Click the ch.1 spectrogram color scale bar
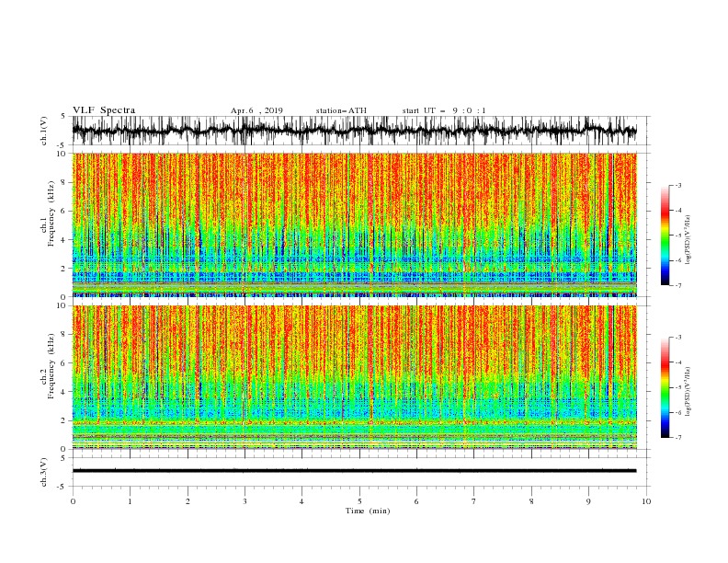728x563 pixels. click(x=665, y=236)
